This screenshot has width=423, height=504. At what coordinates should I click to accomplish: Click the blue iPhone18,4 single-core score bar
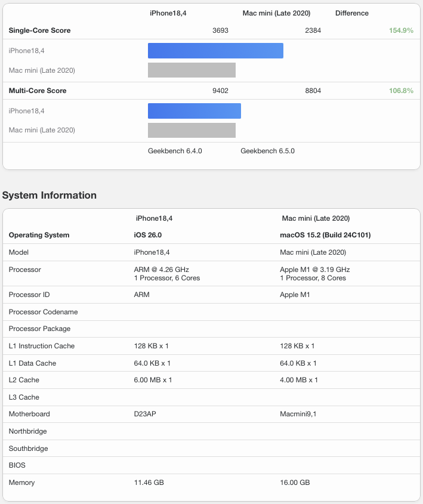point(215,51)
